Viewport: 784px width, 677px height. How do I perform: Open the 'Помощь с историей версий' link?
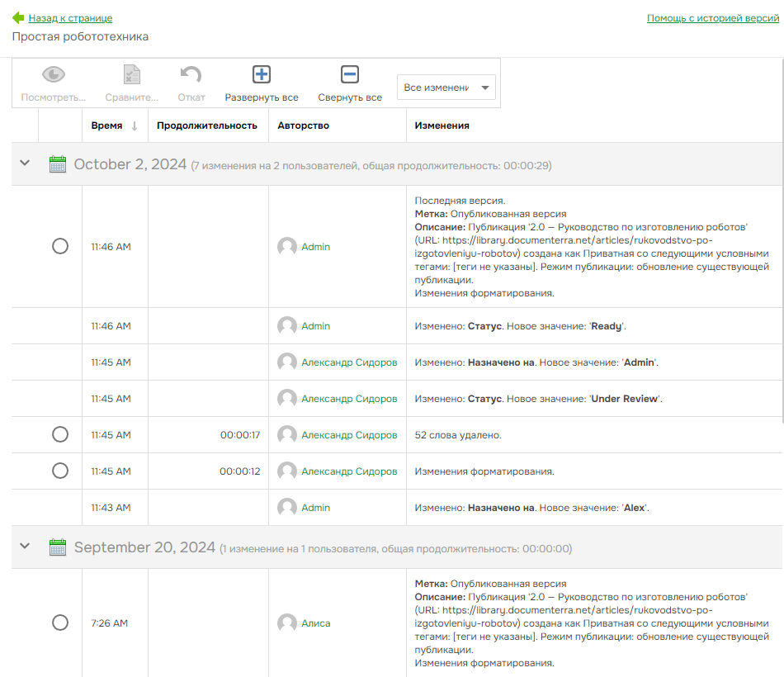[x=713, y=18]
